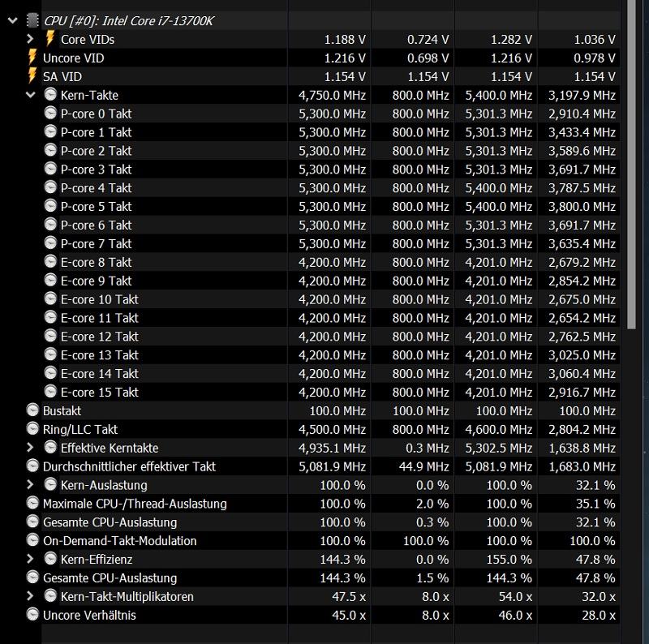Select the SA VID row label
Screen dimensions: 649x644
62,76
